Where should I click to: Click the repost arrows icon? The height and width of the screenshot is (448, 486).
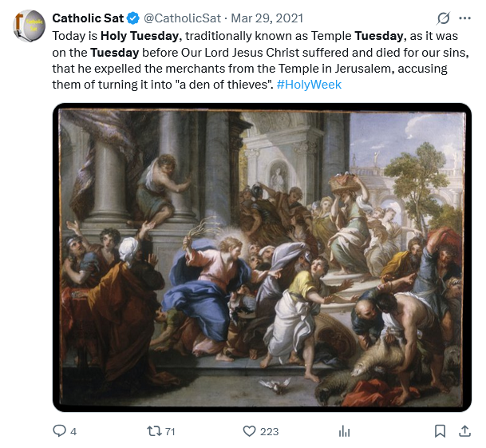(x=154, y=431)
